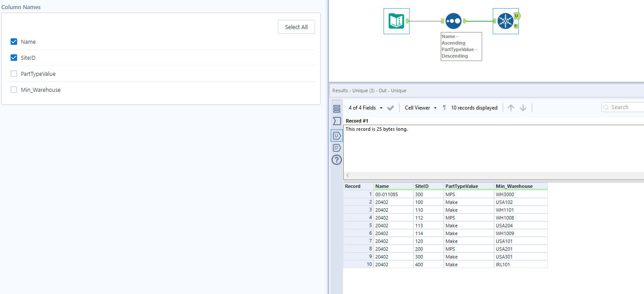The height and width of the screenshot is (294, 644).
Task: Open the help icon in the Results sidebar
Action: (337, 160)
